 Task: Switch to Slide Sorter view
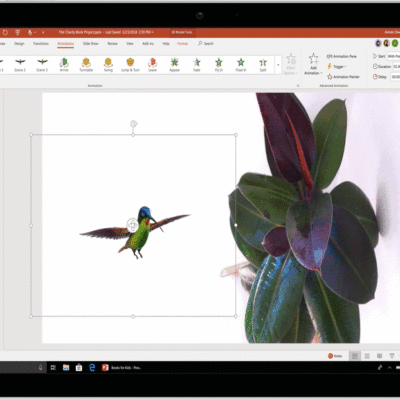pos(367,356)
